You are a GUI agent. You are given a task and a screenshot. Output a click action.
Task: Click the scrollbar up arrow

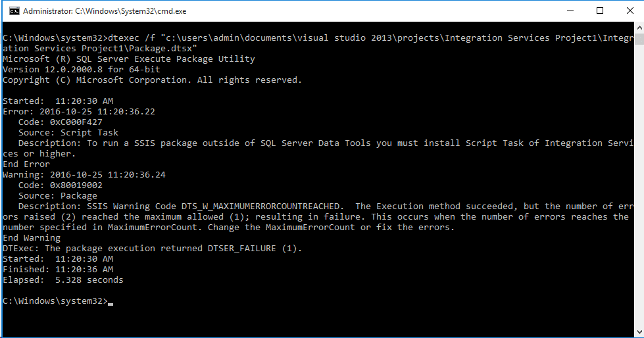[x=639, y=28]
